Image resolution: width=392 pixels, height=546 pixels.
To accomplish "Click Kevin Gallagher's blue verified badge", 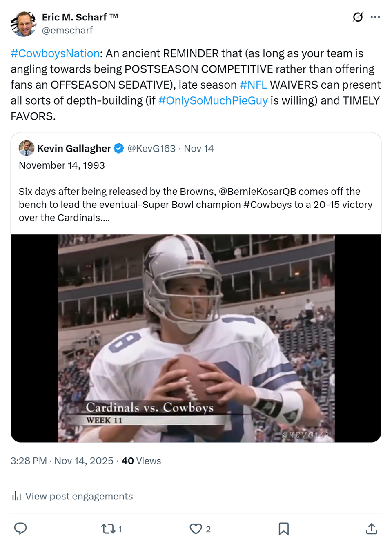I will click(x=119, y=148).
